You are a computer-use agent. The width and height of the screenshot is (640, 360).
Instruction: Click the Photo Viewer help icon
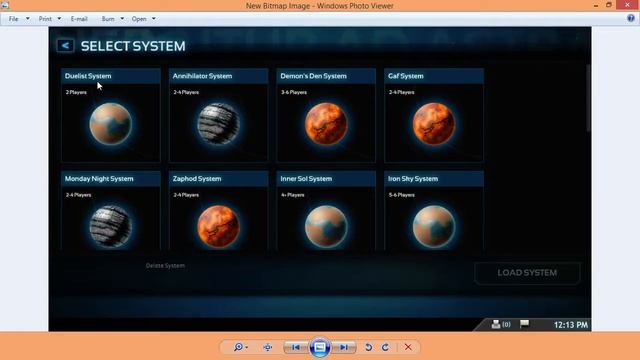coord(631,18)
